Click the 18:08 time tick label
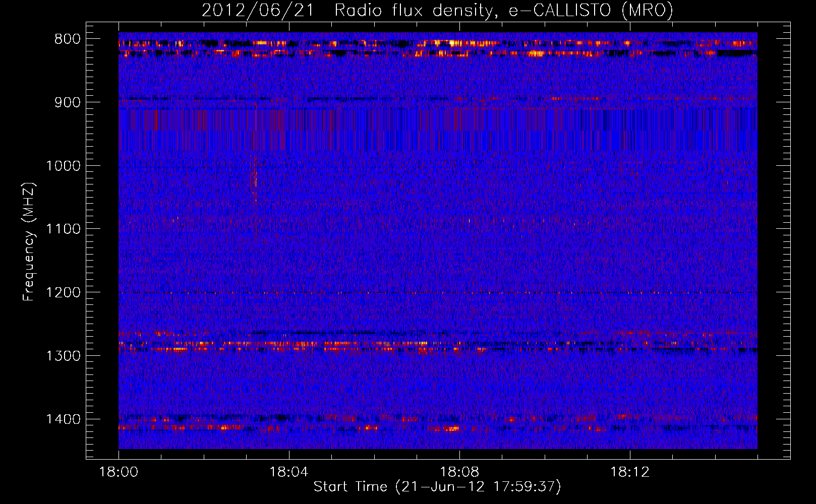The width and height of the screenshot is (816, 504). [x=459, y=472]
